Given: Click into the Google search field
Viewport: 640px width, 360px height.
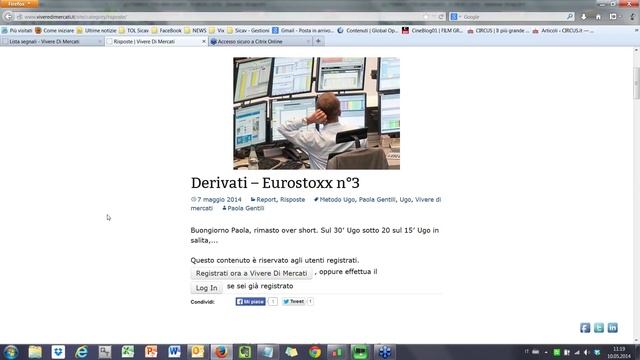Looking at the screenshot, I should point(513,17).
